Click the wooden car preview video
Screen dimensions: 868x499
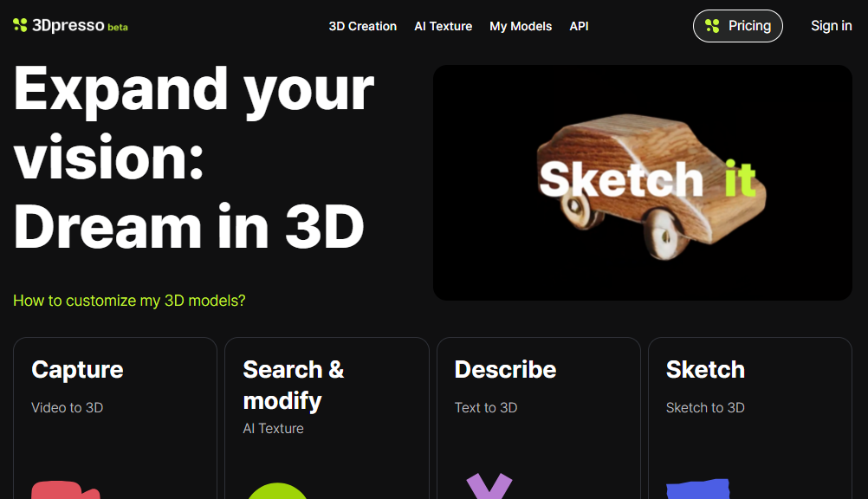point(642,183)
